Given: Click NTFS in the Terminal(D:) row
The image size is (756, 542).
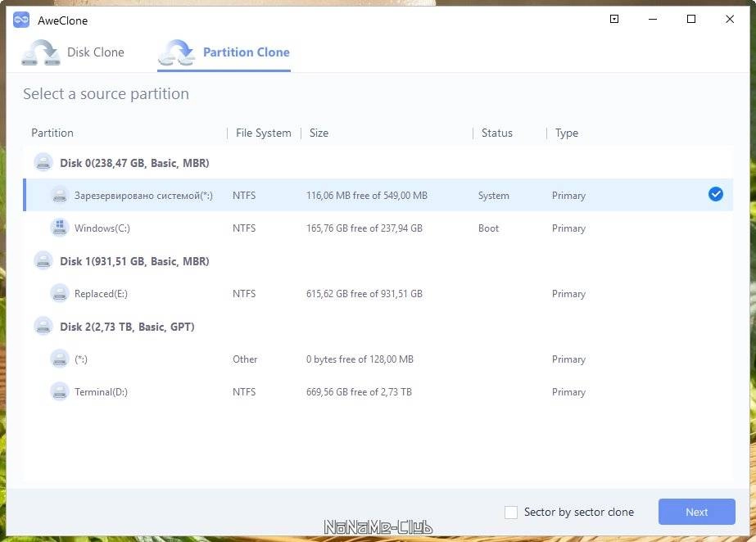Looking at the screenshot, I should tap(244, 392).
